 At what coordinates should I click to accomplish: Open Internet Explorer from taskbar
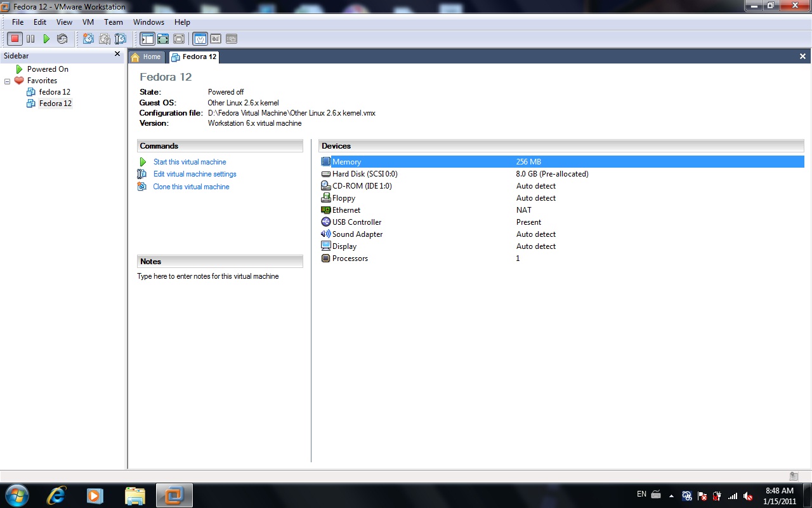click(56, 495)
